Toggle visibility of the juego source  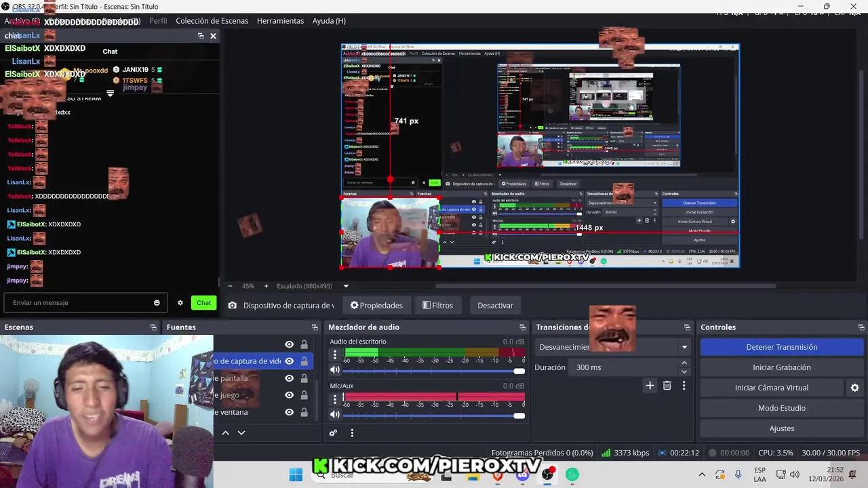290,395
